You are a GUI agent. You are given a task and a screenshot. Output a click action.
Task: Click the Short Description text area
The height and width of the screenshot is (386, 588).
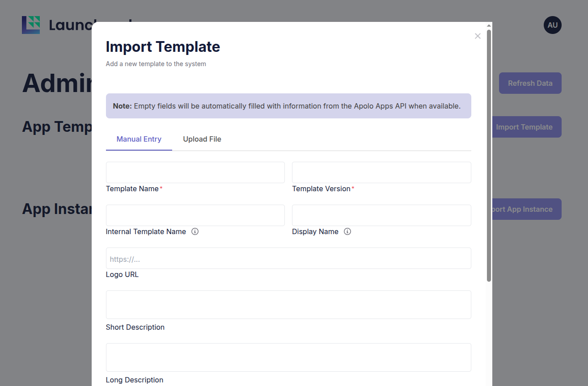point(288,305)
